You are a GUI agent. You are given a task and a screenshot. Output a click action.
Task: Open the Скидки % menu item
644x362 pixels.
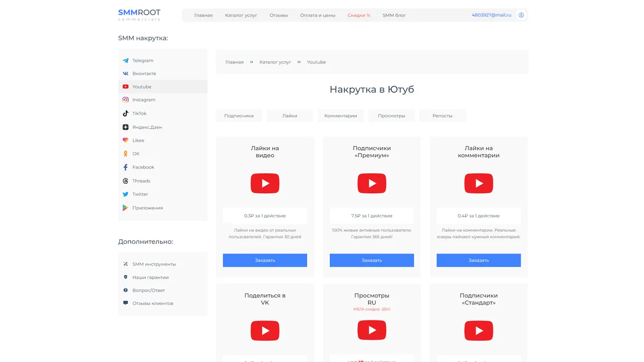[359, 15]
